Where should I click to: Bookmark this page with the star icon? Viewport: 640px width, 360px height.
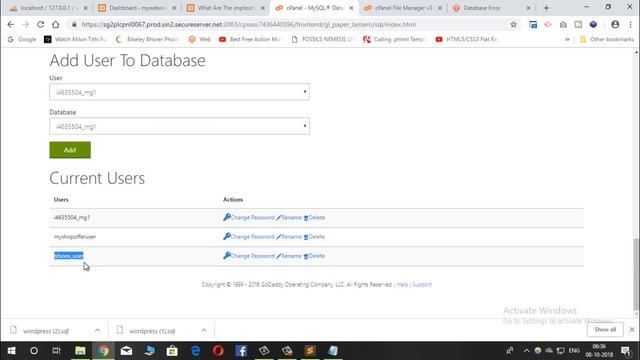513,24
